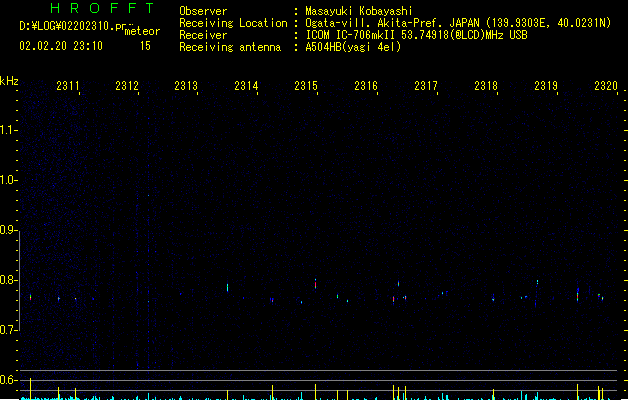
Task: Click the 2319 time axis marker
Action: [x=546, y=86]
